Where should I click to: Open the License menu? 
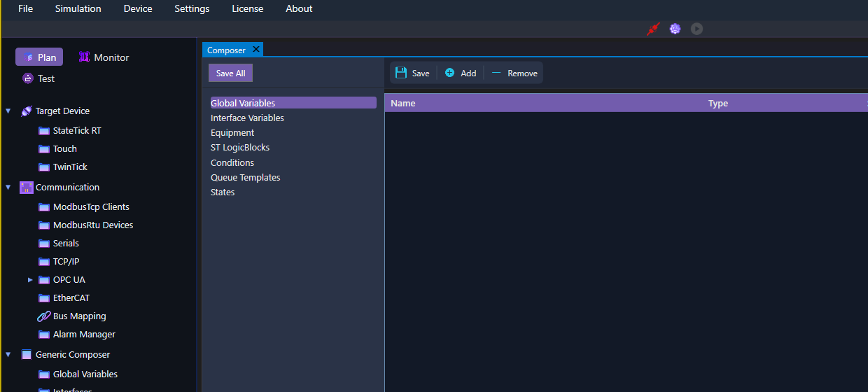click(248, 8)
